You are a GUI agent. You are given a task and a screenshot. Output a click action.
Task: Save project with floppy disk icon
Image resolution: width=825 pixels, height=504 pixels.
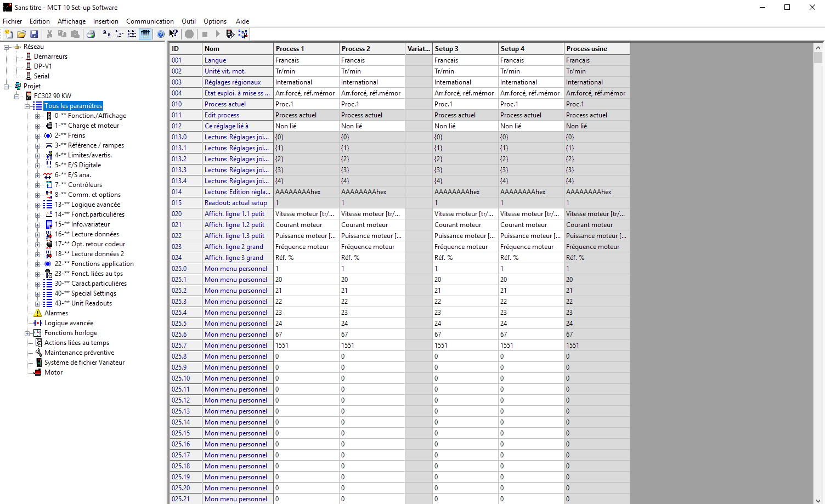34,34
